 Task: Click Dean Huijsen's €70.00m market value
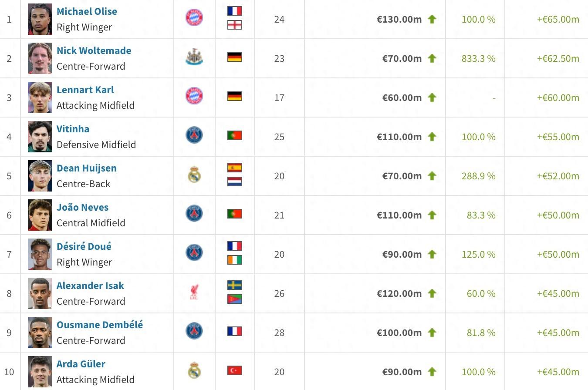(402, 176)
